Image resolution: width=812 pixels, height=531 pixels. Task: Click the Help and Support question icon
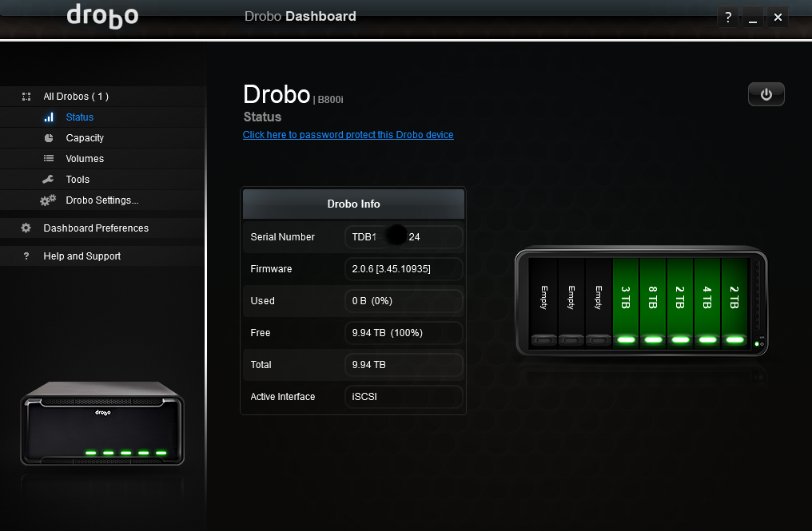(26, 256)
